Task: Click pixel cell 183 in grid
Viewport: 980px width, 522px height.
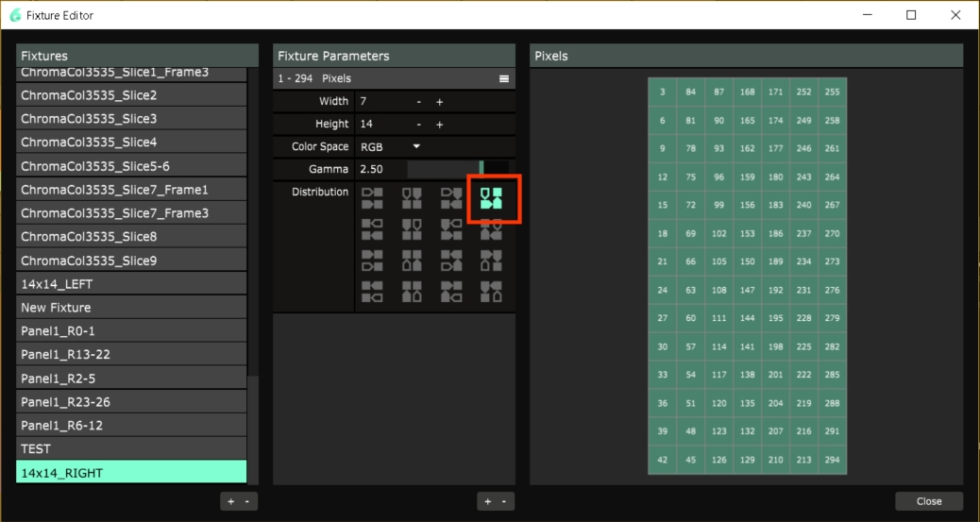Action: click(775, 205)
